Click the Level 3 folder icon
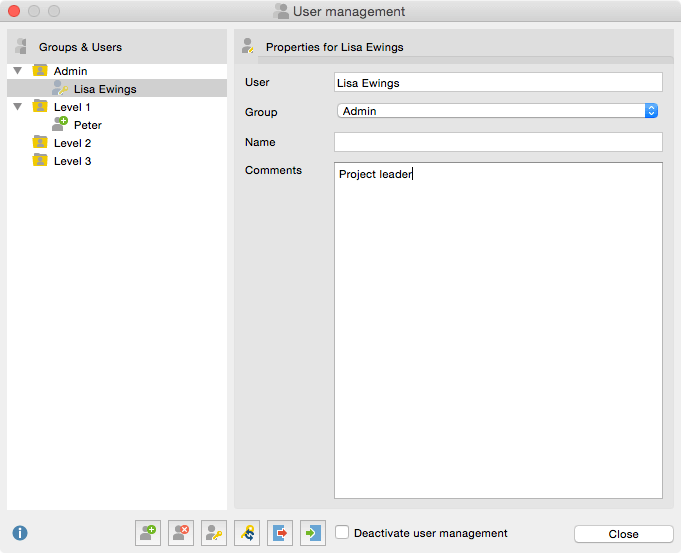 point(40,160)
